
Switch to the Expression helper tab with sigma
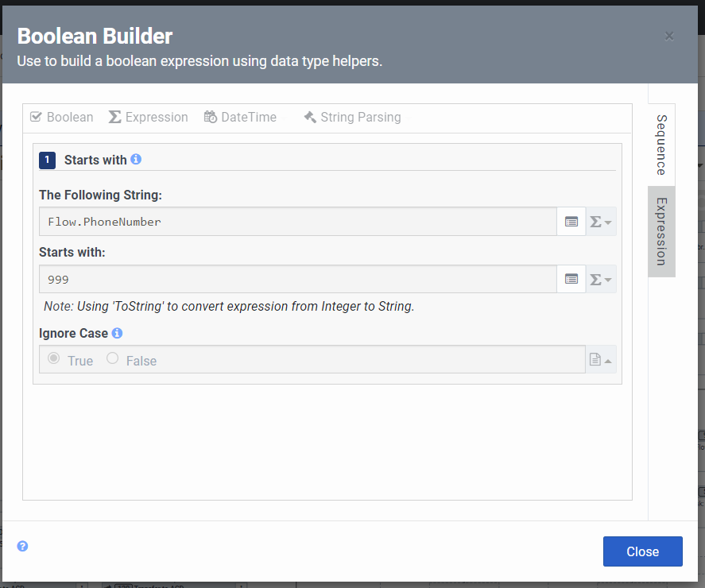coord(148,118)
